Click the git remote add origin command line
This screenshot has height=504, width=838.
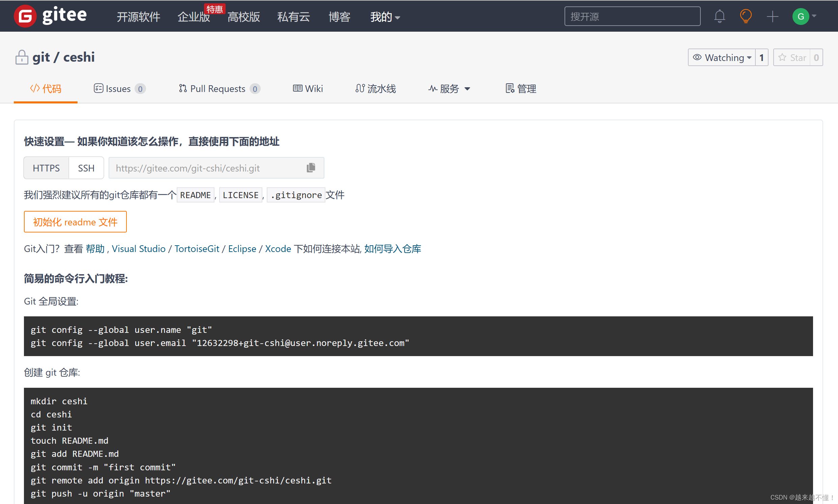click(181, 480)
